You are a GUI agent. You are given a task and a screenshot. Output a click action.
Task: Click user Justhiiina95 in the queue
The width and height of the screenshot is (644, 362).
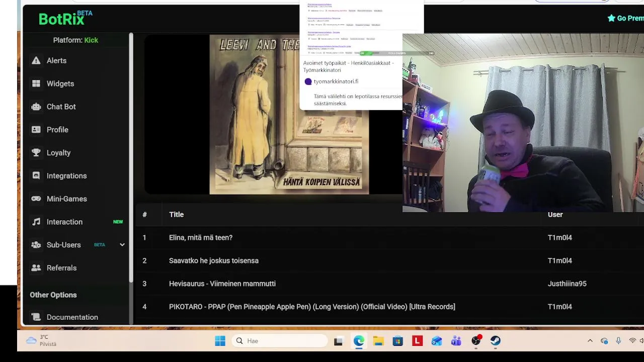point(567,284)
